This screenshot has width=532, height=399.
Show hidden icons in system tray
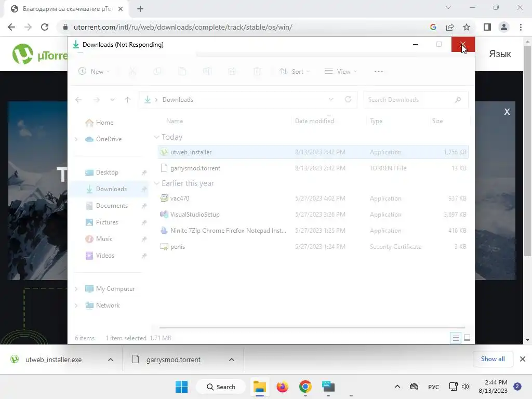click(x=397, y=387)
